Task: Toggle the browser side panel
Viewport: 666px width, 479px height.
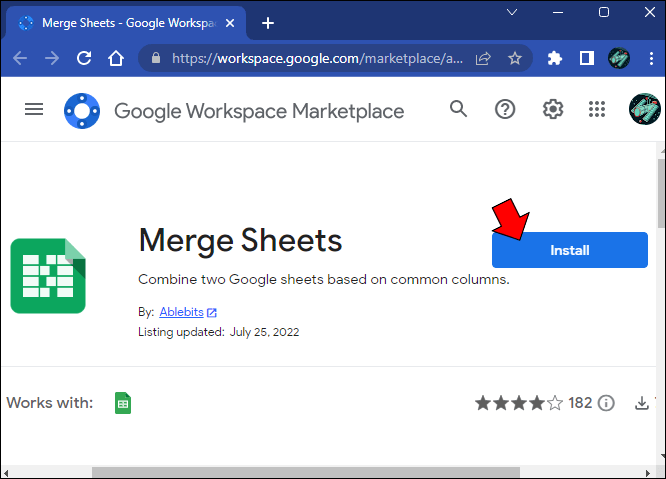Action: pos(587,59)
